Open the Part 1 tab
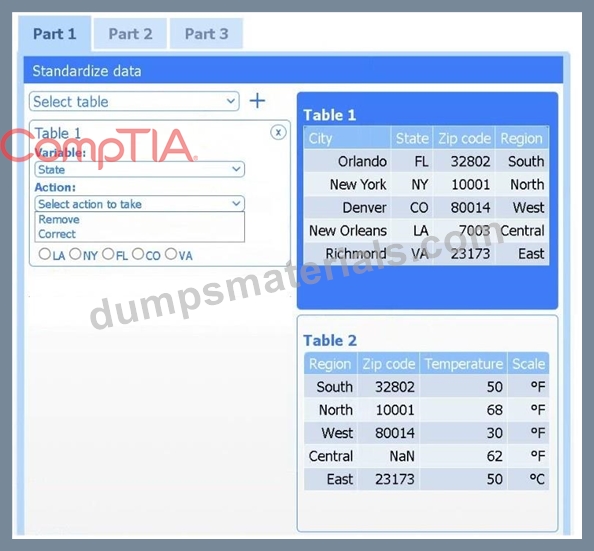Image resolution: width=594 pixels, height=551 pixels. coord(55,34)
